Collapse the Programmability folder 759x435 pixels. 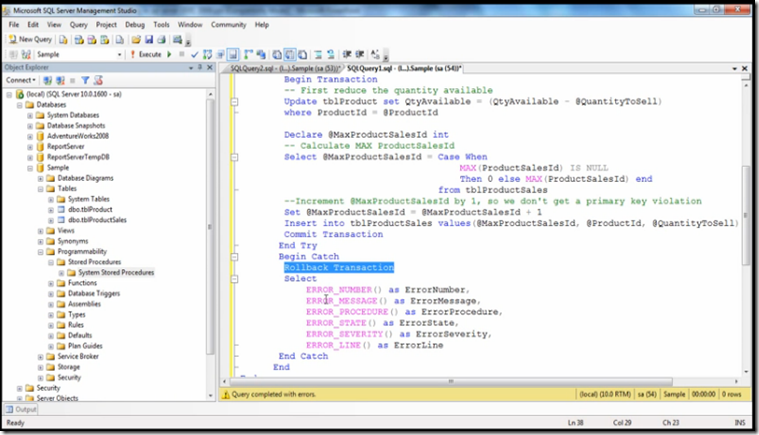pos(41,252)
